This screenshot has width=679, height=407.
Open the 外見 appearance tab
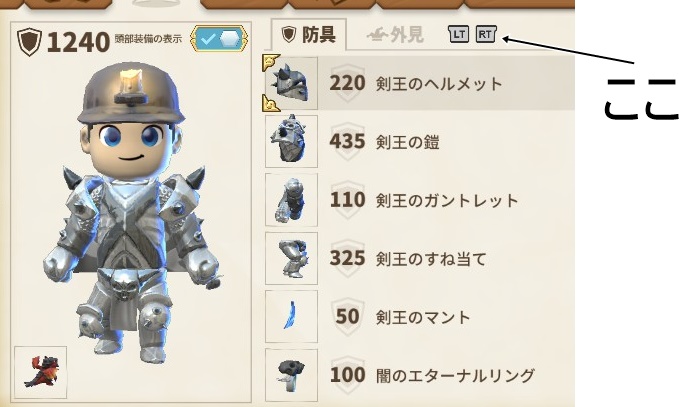pyautogui.click(x=395, y=35)
